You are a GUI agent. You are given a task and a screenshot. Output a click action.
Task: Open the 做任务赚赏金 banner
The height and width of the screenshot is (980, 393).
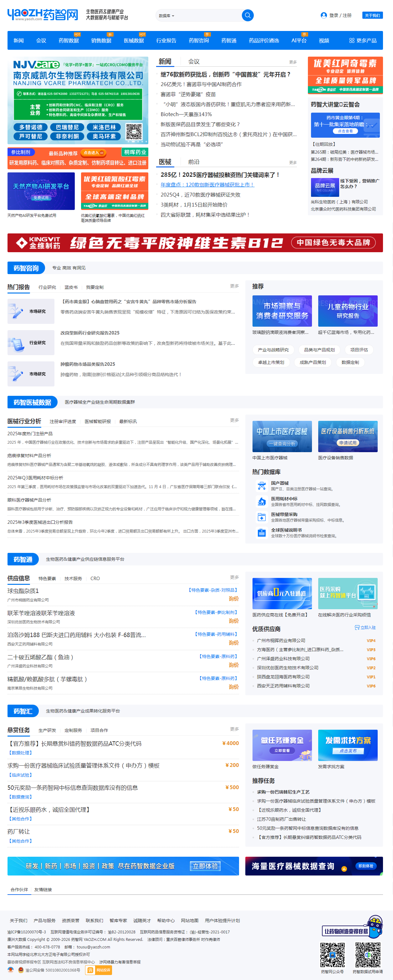pos(282,745)
